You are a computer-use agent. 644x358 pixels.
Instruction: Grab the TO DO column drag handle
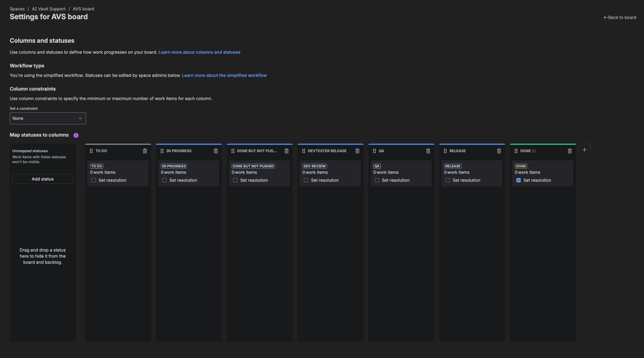(x=91, y=151)
